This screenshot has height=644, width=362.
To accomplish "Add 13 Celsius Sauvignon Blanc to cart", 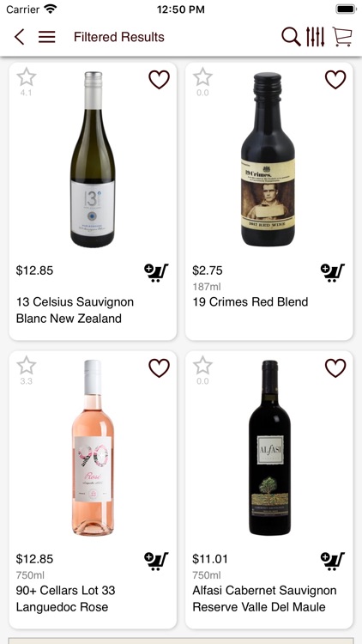I will [x=156, y=273].
